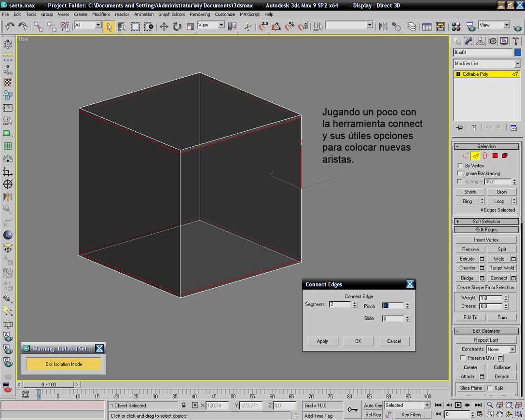Select the Rotate transform tool

pos(177,27)
